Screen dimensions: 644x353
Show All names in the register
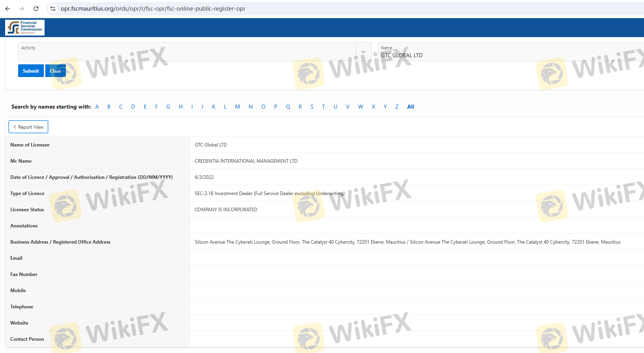411,107
